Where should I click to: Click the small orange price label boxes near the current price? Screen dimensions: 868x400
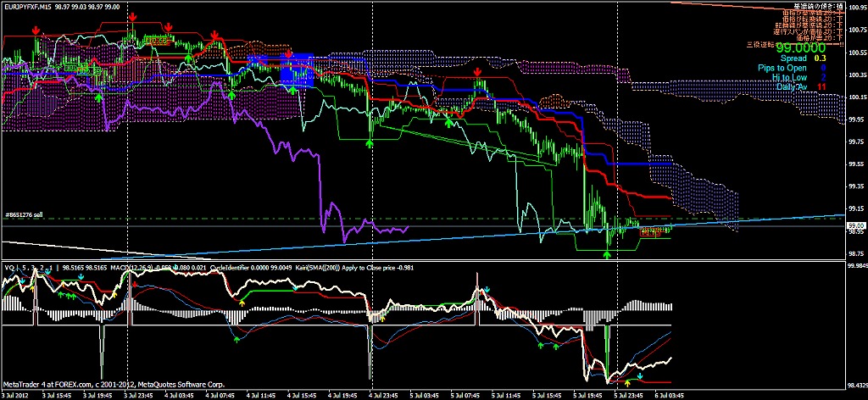pos(653,231)
